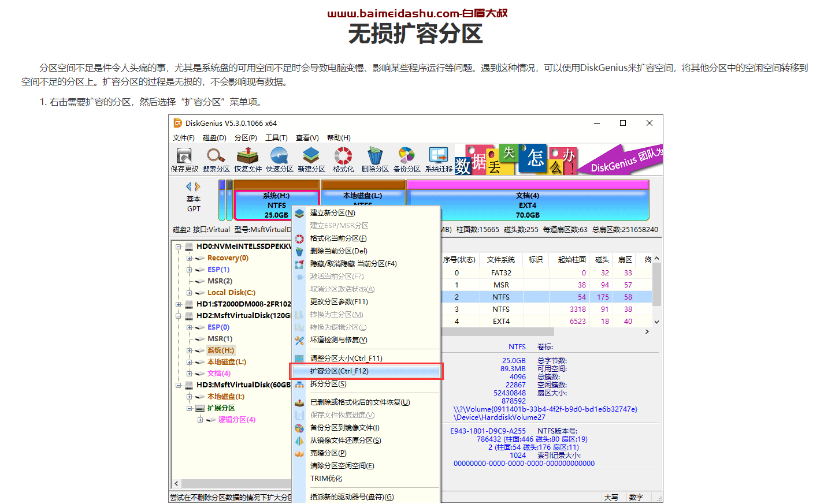
Task: Select 文档(4) in the disk tree
Action: (x=219, y=374)
